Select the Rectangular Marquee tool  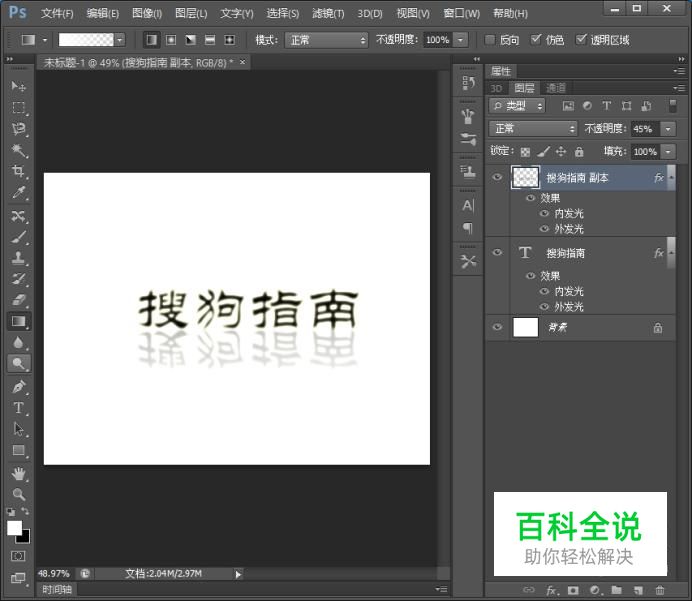click(18, 107)
